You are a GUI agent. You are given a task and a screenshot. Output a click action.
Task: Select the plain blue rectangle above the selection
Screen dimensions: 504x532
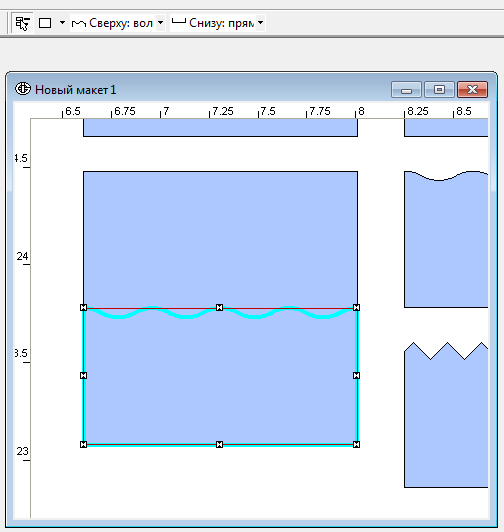coord(220,239)
